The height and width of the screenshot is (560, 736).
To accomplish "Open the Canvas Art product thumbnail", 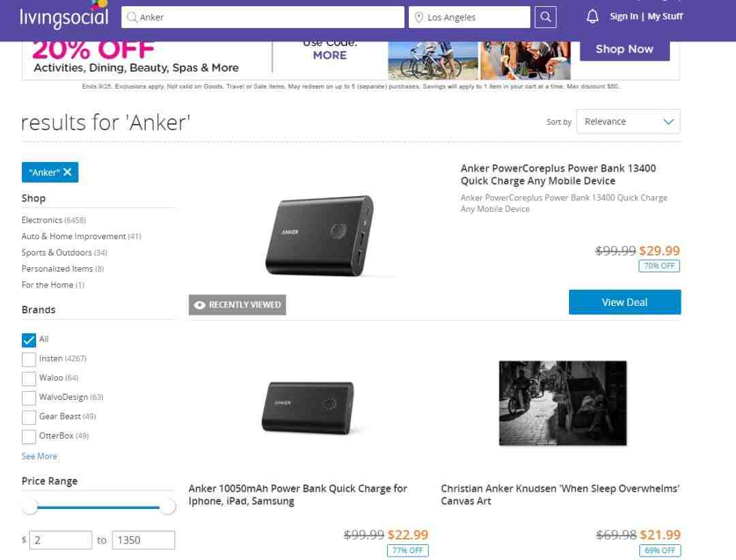I will [562, 403].
